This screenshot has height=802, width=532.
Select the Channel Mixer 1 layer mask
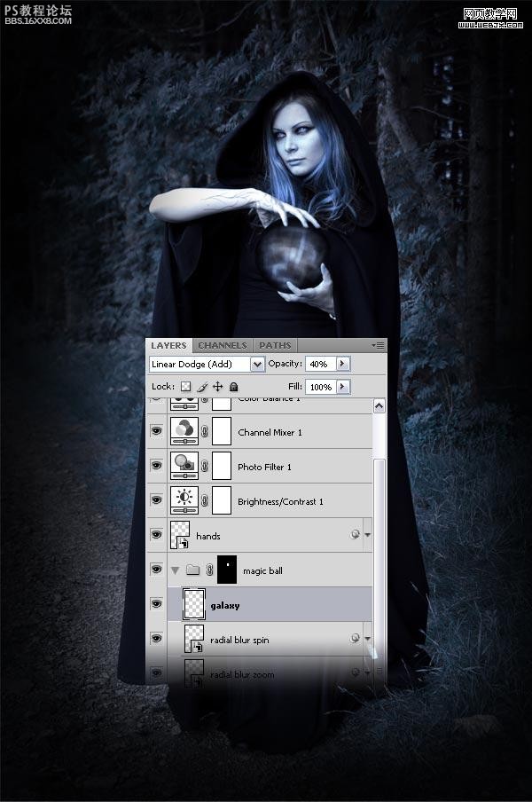point(222,432)
